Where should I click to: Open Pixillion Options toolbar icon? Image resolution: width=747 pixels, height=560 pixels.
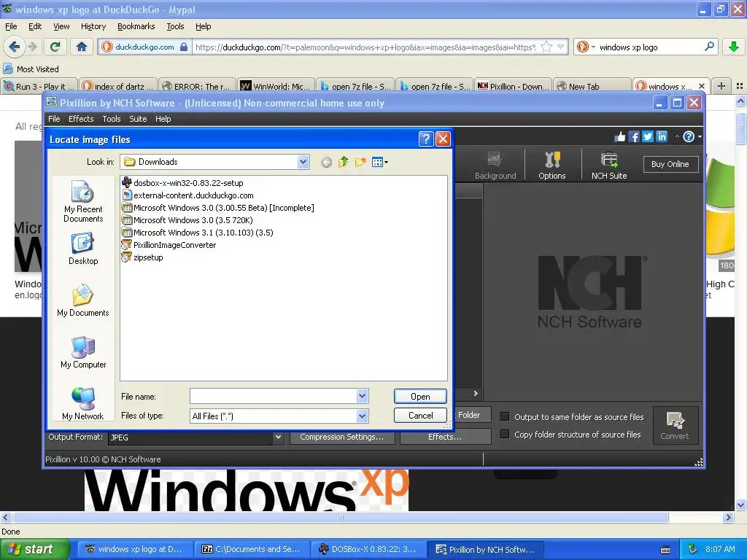pyautogui.click(x=552, y=166)
